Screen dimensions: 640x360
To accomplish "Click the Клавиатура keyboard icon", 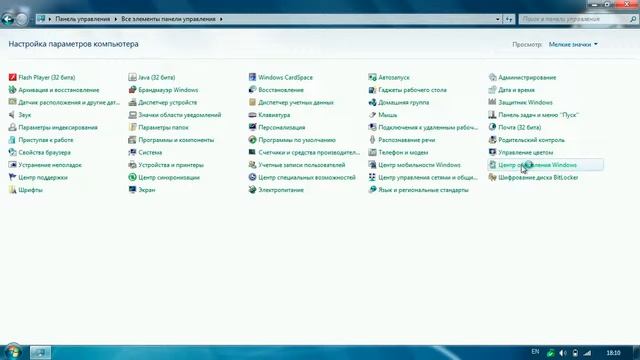I will coord(252,115).
